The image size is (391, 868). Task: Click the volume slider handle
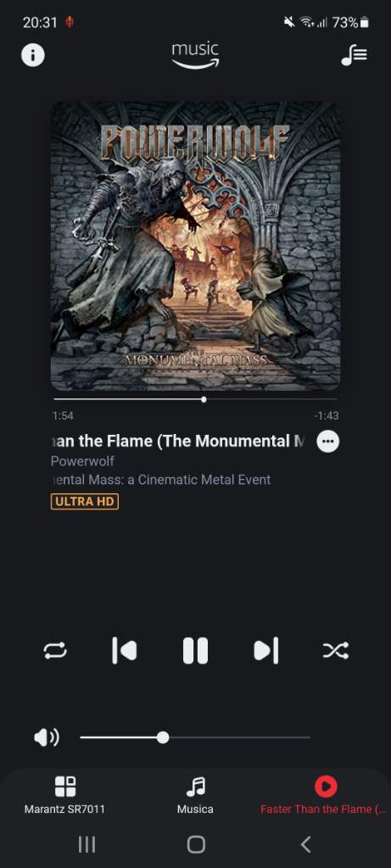tap(163, 737)
